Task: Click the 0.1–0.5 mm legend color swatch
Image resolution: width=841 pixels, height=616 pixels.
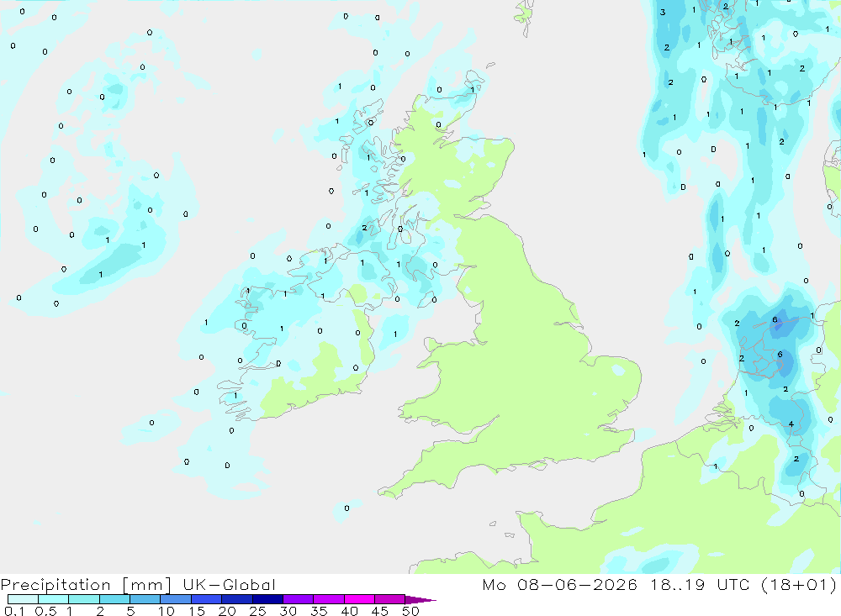Action: coord(23,599)
